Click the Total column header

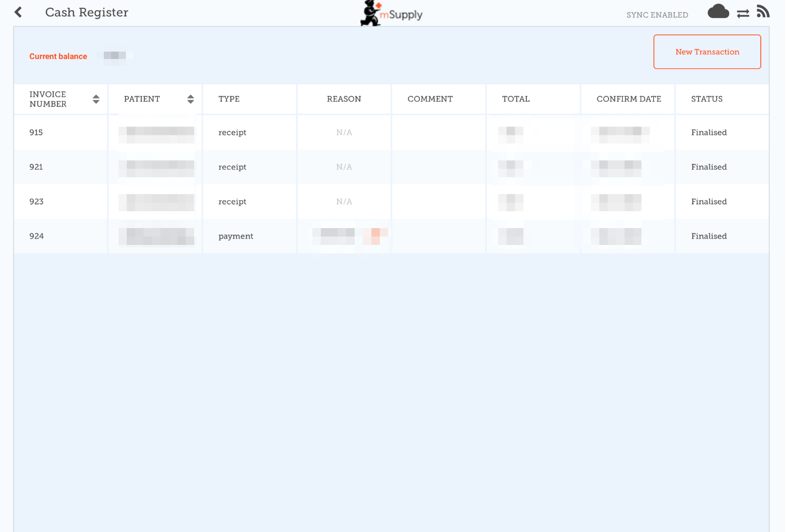click(x=516, y=99)
